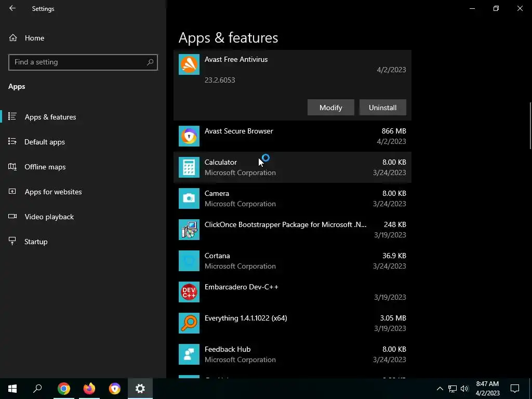The image size is (532, 399).
Task: Click the Find a setting search box
Action: click(83, 62)
